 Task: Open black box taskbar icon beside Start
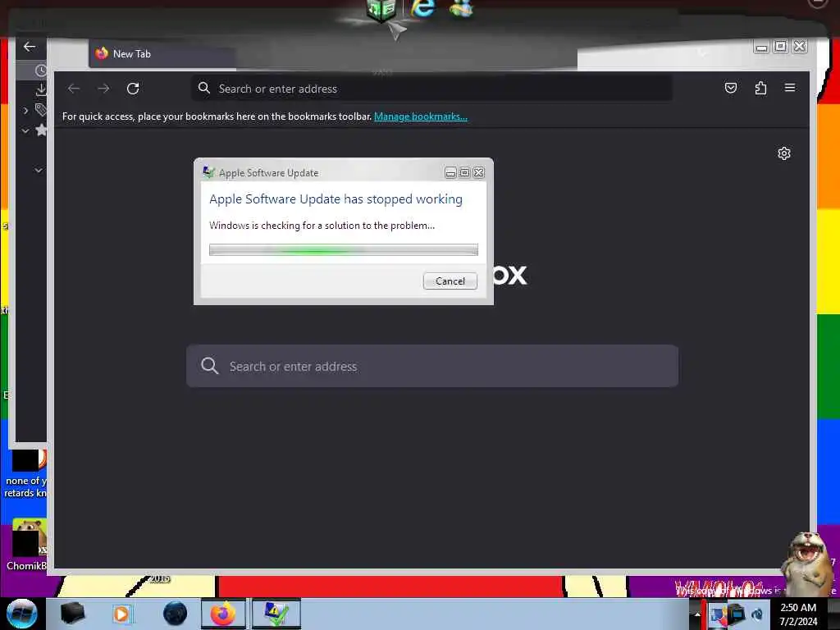point(72,614)
